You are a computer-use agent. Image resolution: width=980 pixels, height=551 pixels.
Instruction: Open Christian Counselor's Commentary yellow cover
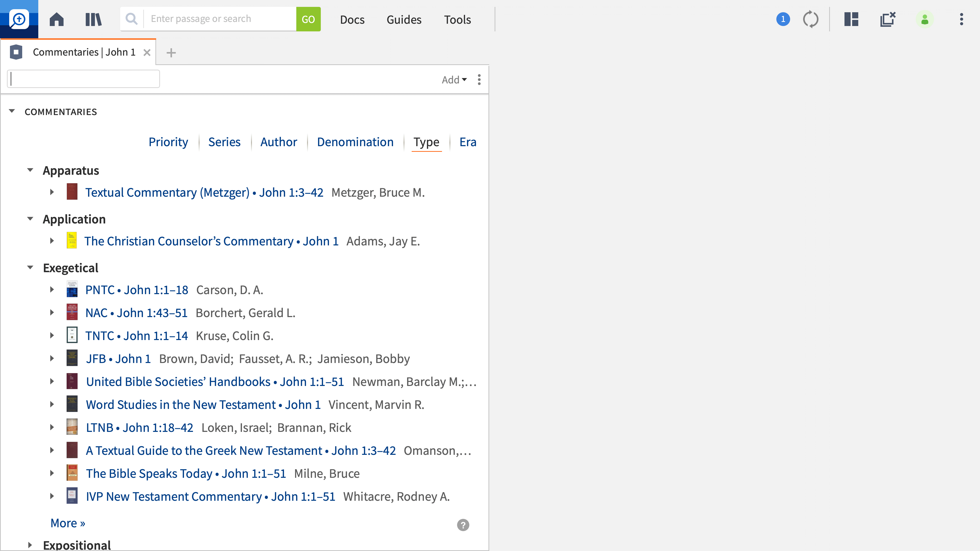coord(71,240)
